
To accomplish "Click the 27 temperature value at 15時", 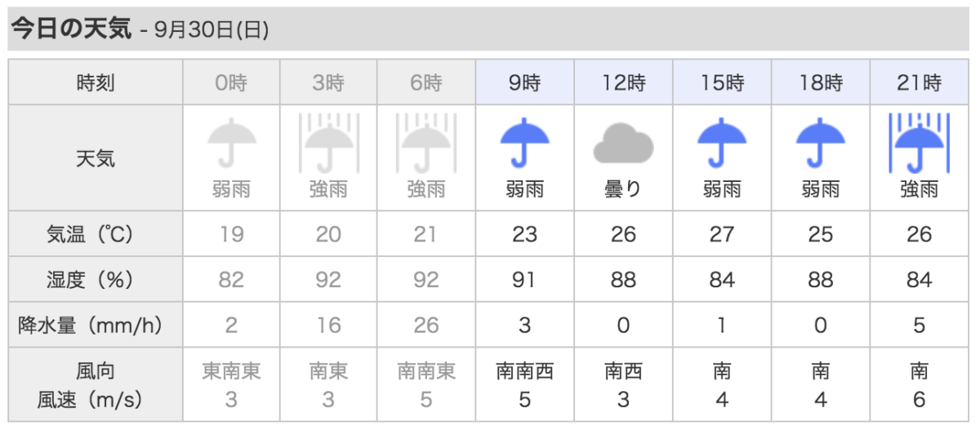I will point(722,235).
